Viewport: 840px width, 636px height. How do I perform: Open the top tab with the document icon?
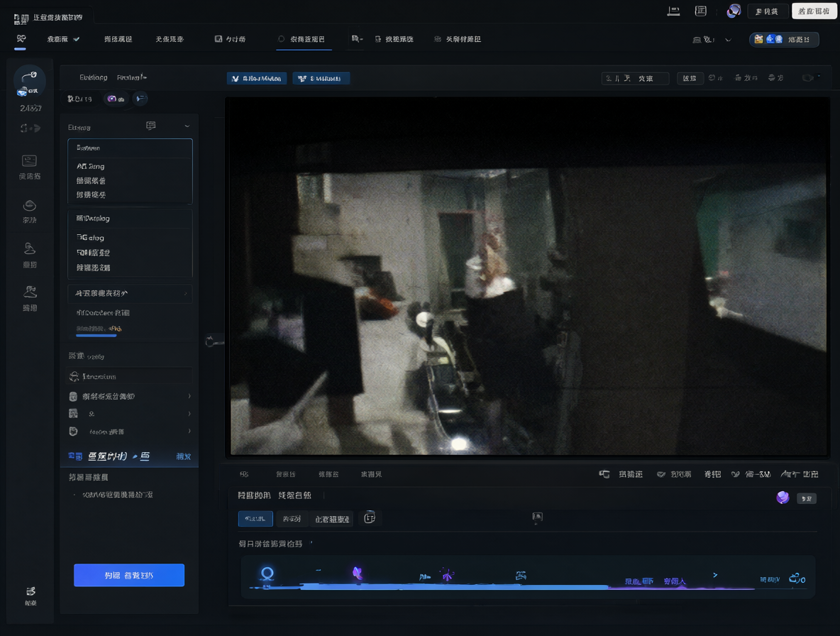click(394, 39)
